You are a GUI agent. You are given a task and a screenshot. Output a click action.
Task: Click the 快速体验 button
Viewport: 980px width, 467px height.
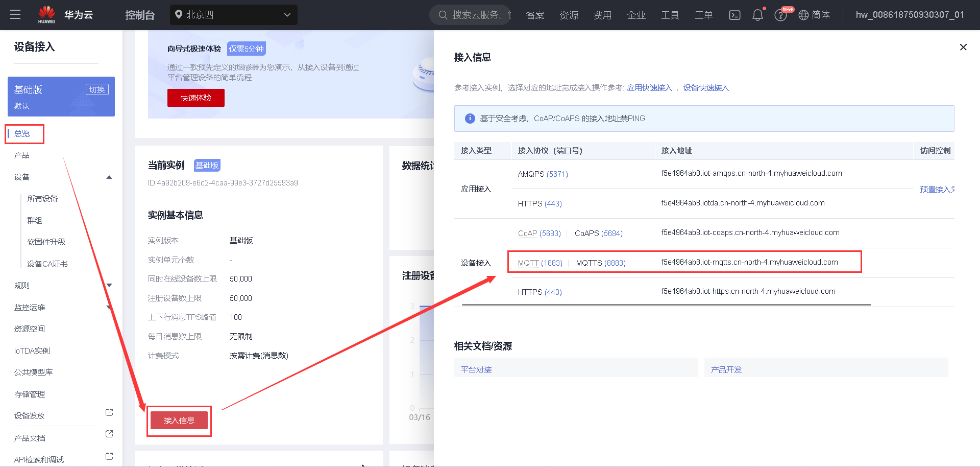coord(195,98)
